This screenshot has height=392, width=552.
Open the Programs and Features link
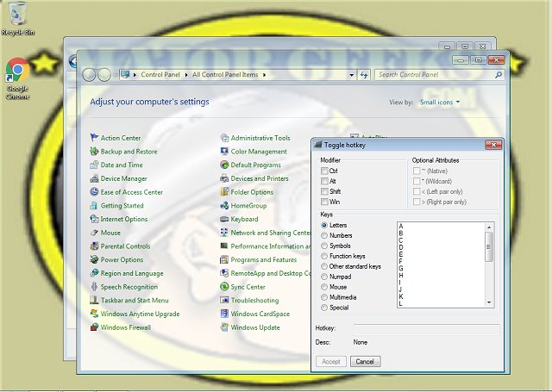pos(264,260)
